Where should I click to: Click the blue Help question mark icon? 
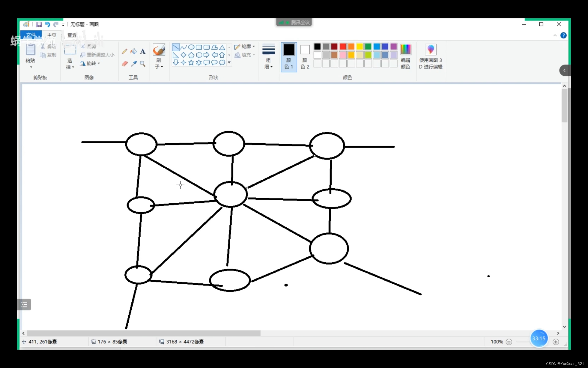click(x=563, y=35)
